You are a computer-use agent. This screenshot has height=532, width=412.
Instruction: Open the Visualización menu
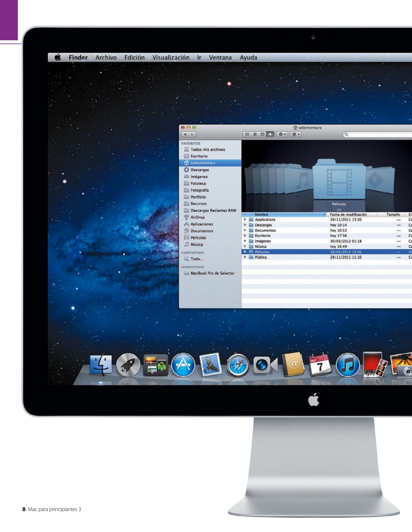170,57
